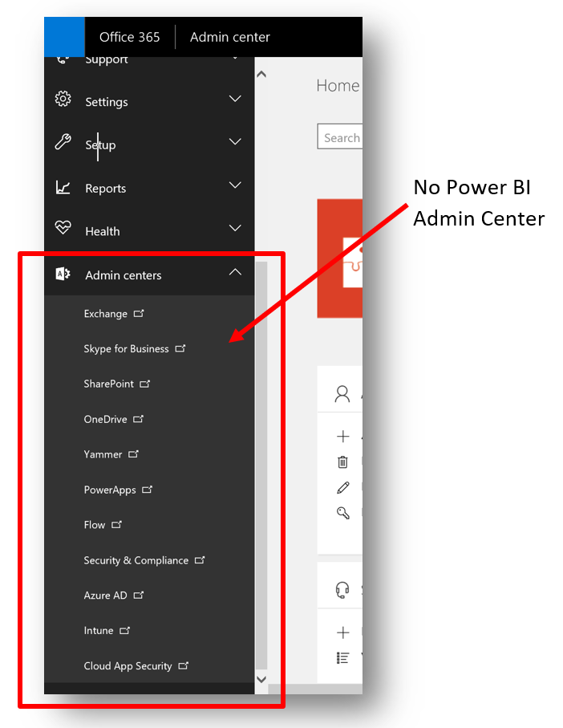This screenshot has height=728, width=563.
Task: Click the orange Office tile
Action: (x=339, y=258)
